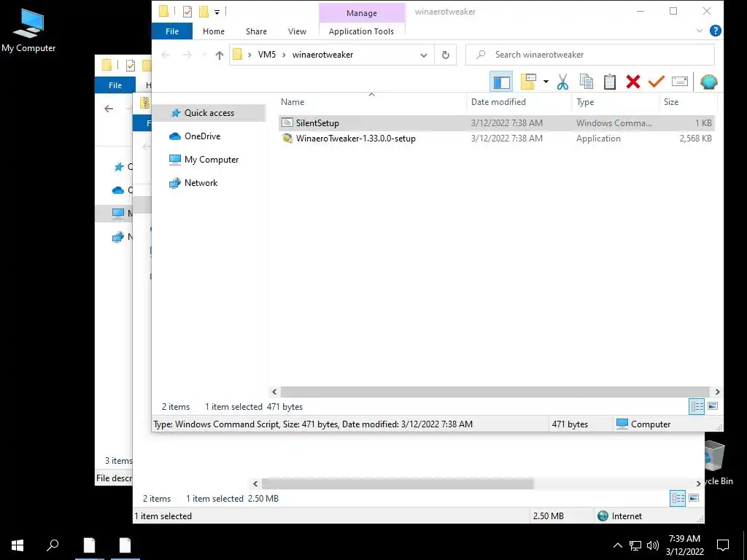Click the WinaeroTweaker setup application icon
This screenshot has width=747, height=560.
click(287, 139)
